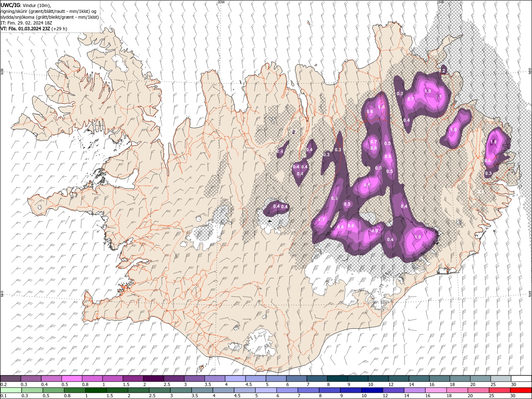532x399 pixels.
Task: Select the white swatch after 30 in the upper legend
Action: [521, 379]
